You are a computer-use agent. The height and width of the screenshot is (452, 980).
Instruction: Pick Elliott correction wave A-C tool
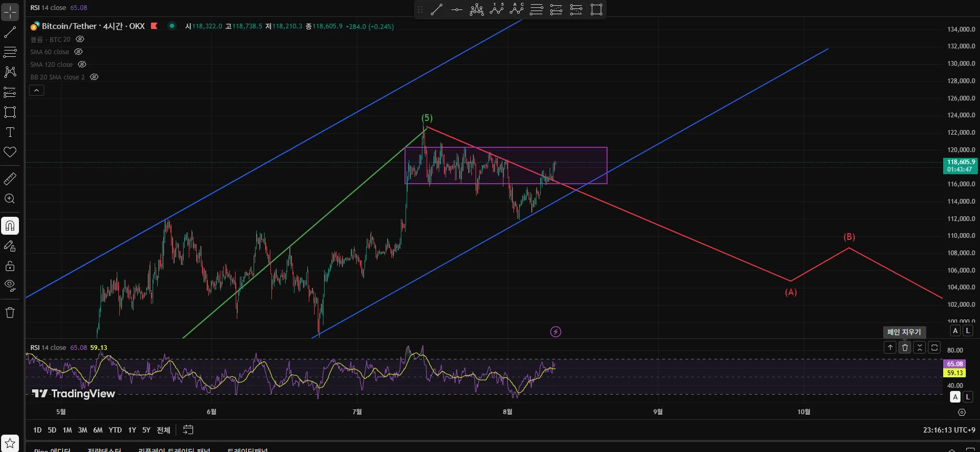pos(517,9)
